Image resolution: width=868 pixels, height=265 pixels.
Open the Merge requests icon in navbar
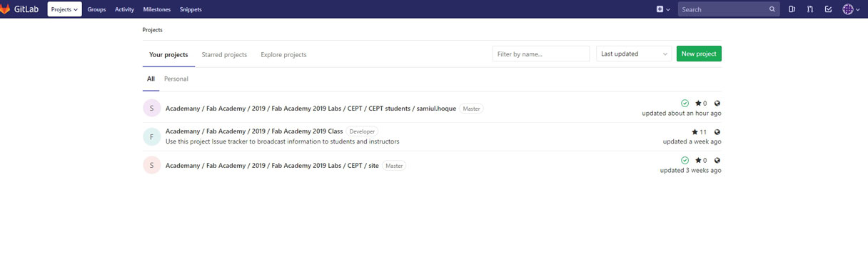point(809,9)
